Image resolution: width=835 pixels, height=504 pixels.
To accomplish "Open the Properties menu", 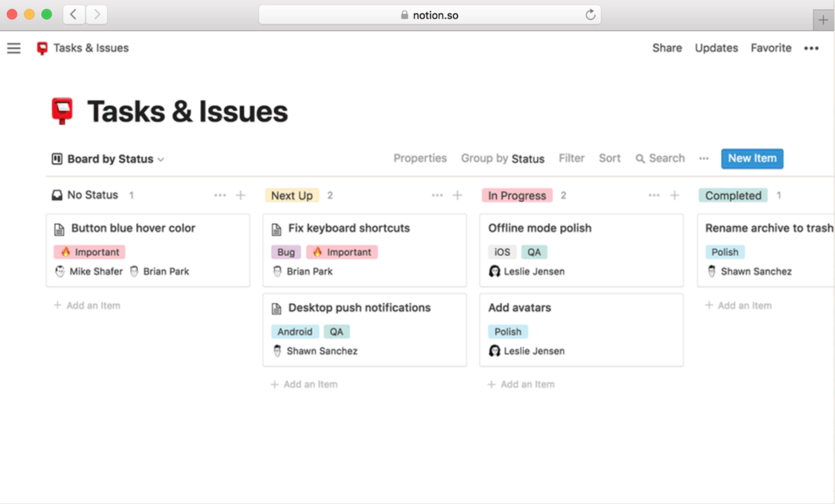I will click(420, 159).
